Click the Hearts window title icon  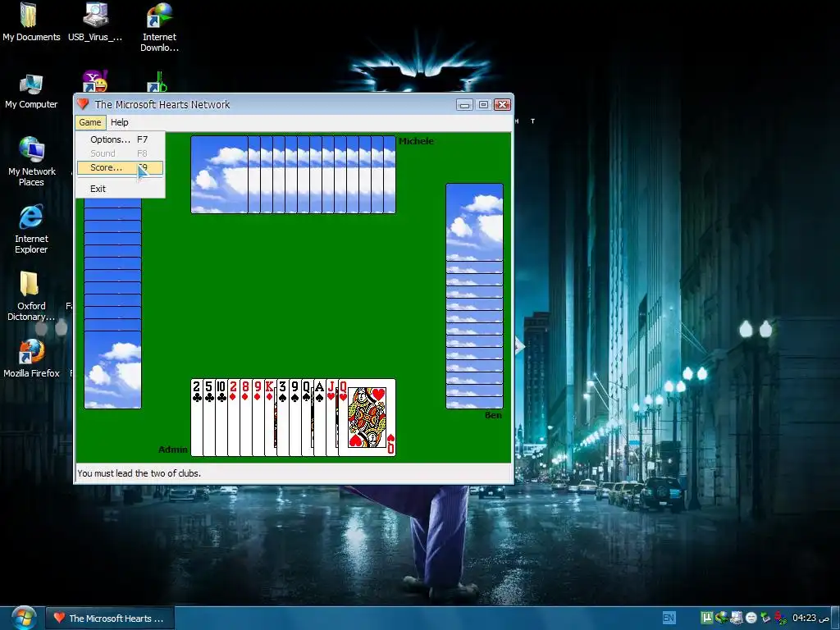[x=83, y=104]
